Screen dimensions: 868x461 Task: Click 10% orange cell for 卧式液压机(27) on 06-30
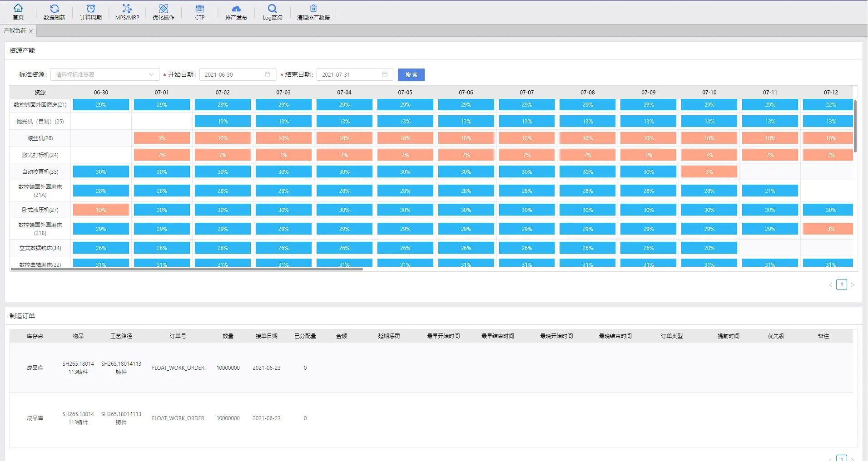point(101,210)
